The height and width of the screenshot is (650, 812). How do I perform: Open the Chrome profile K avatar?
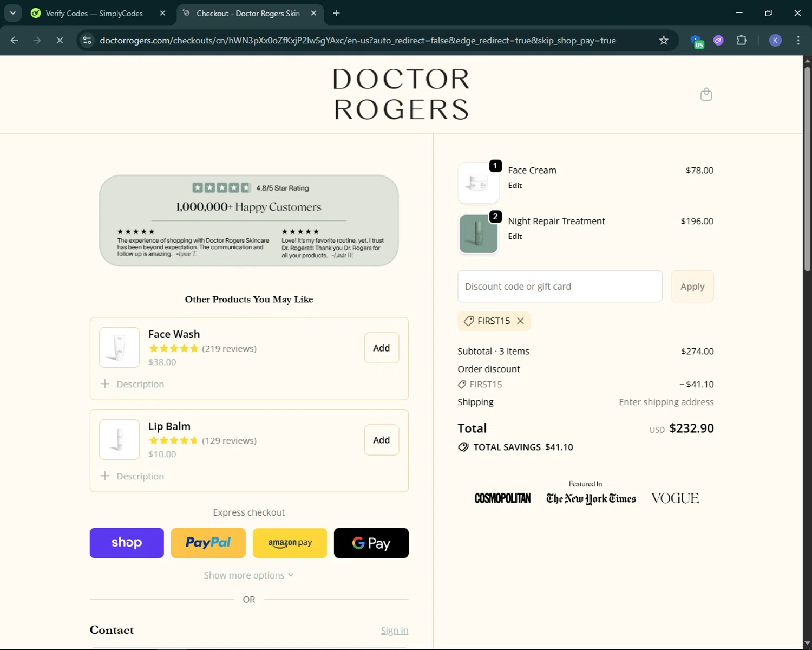point(775,41)
